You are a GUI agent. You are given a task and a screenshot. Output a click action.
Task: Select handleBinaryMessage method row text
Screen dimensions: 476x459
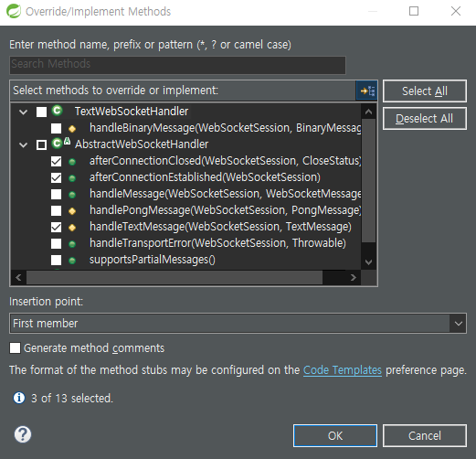point(226,128)
